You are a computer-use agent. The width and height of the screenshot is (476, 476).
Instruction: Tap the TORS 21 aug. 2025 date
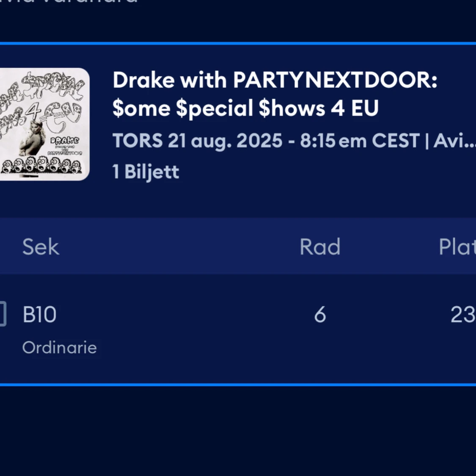pos(197,141)
